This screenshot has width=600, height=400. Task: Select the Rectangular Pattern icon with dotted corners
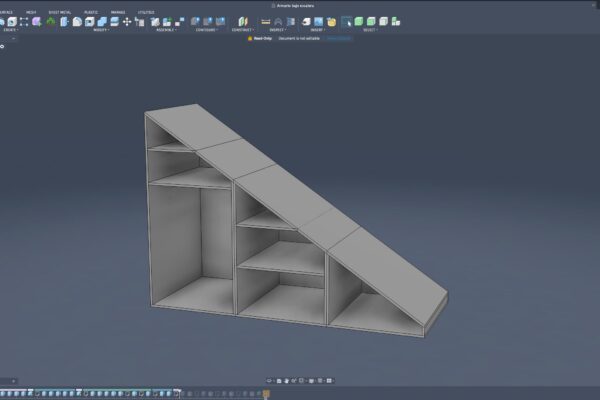tap(24, 22)
